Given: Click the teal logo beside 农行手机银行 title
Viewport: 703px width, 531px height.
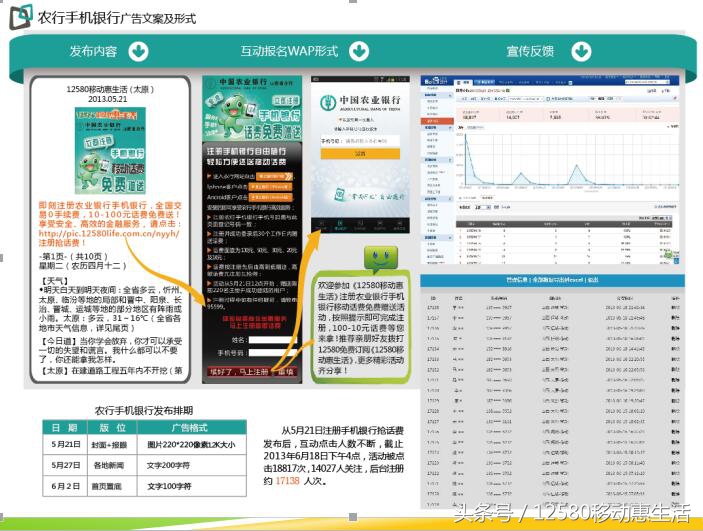Looking at the screenshot, I should [21, 17].
